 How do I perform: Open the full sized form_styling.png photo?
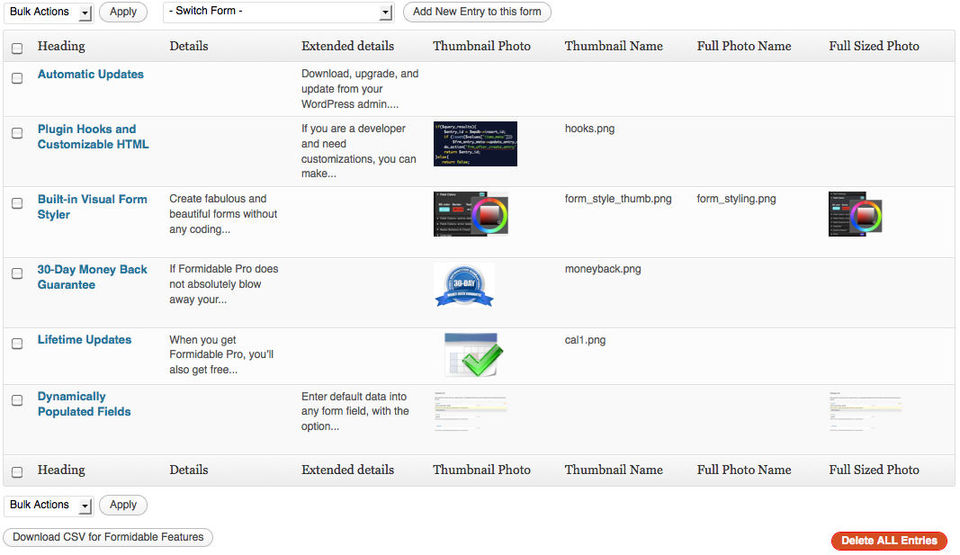click(x=855, y=214)
